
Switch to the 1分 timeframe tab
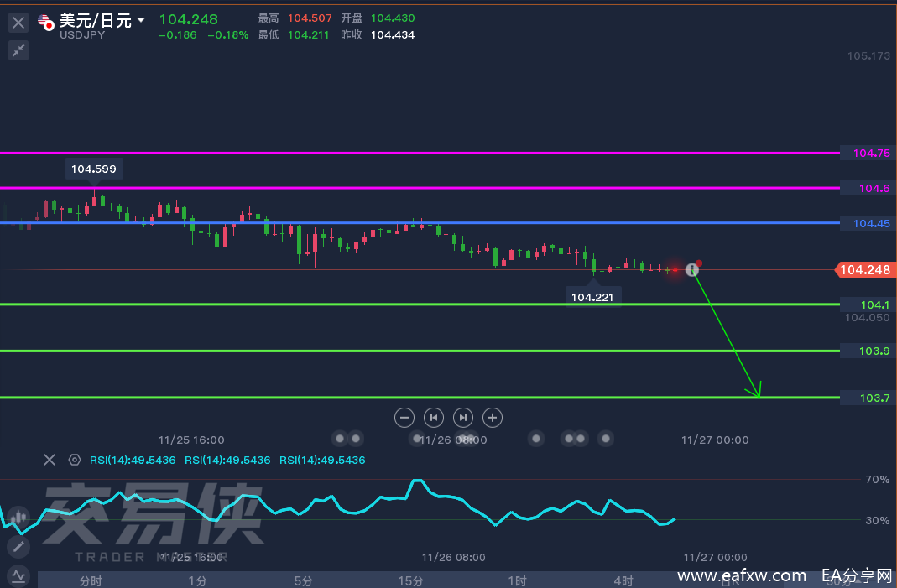[x=197, y=580]
